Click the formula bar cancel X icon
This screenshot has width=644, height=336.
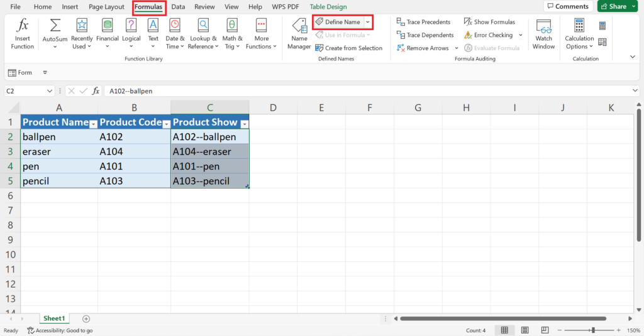[x=71, y=90]
